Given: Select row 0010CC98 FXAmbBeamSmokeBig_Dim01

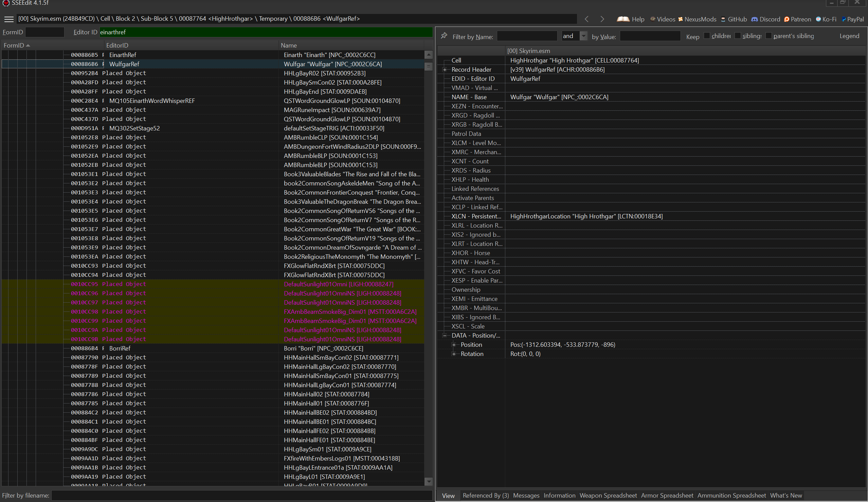Looking at the screenshot, I should pos(213,311).
